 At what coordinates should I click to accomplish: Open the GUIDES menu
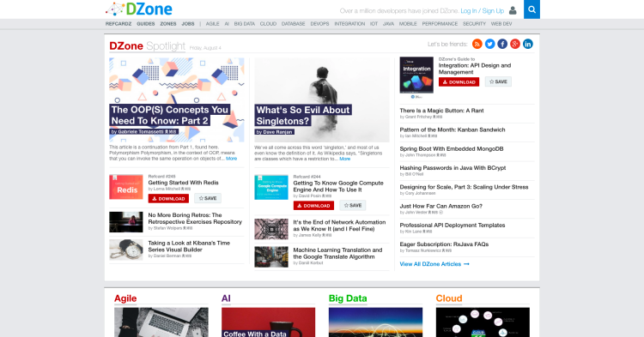(x=146, y=24)
